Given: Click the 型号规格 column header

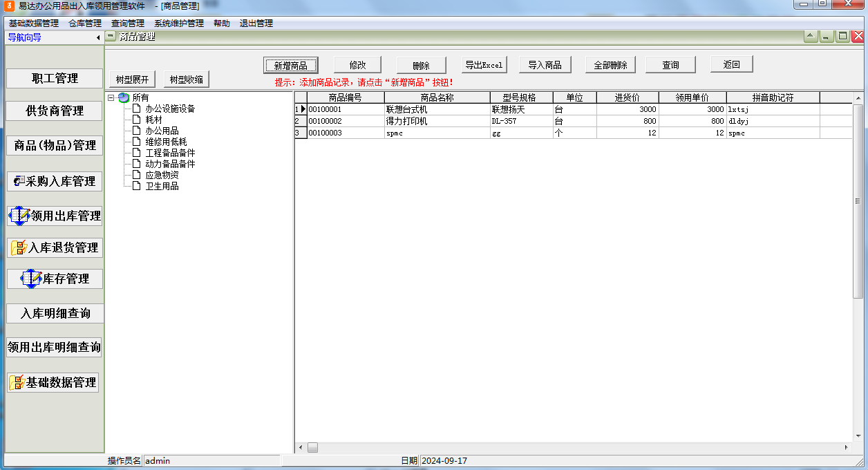Looking at the screenshot, I should point(522,97).
